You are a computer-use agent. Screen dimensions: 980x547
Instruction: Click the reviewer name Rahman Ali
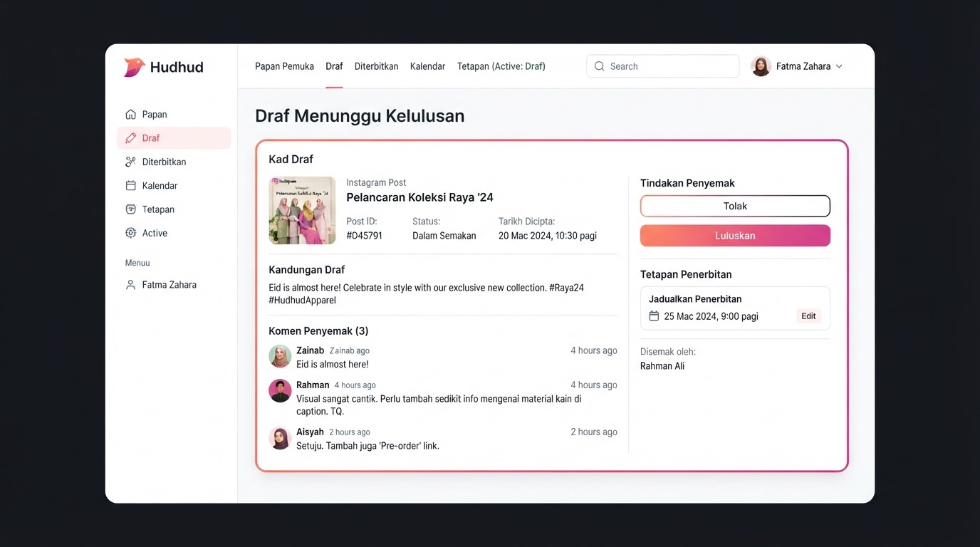[662, 366]
